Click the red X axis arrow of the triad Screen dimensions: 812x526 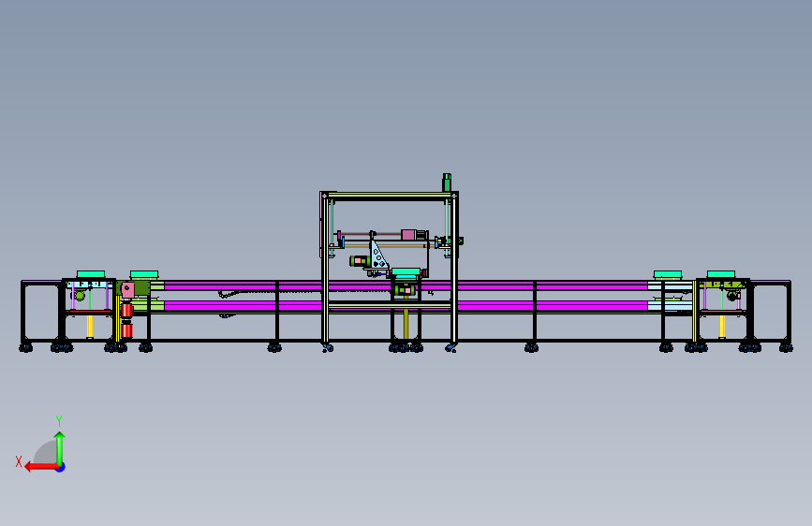tap(41, 467)
